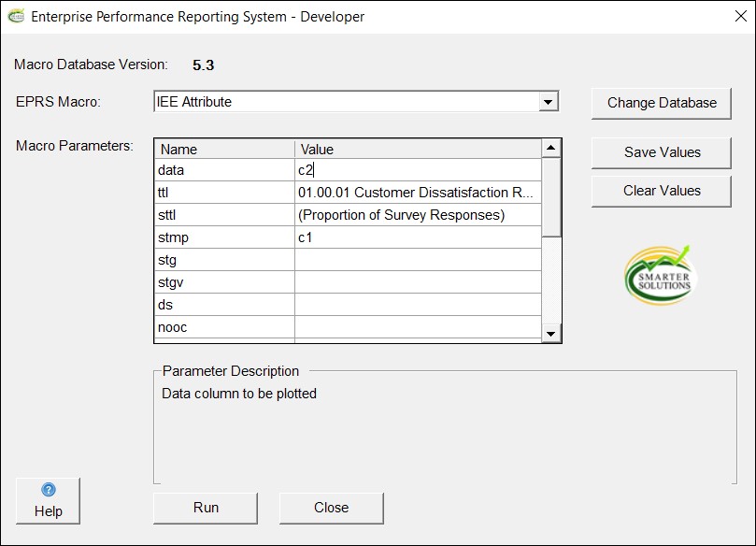This screenshot has width=756, height=546.
Task: Edit the data value field containing c2
Action: tap(417, 170)
